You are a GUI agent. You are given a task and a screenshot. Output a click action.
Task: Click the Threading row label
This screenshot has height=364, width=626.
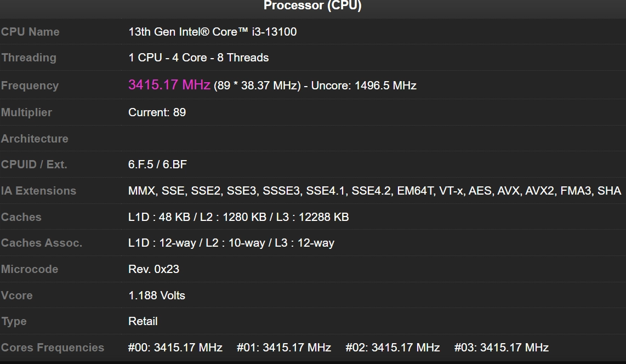point(29,58)
